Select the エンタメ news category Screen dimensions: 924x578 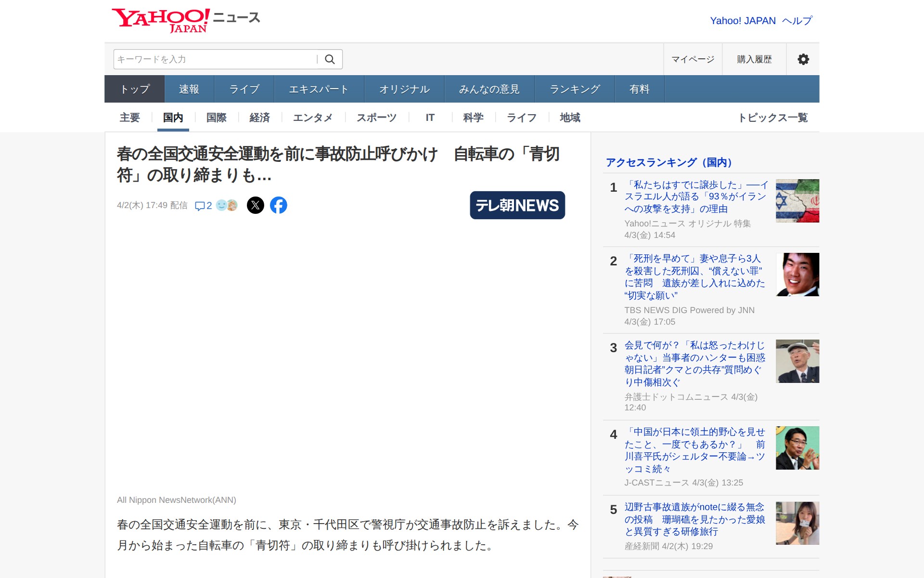pos(313,118)
